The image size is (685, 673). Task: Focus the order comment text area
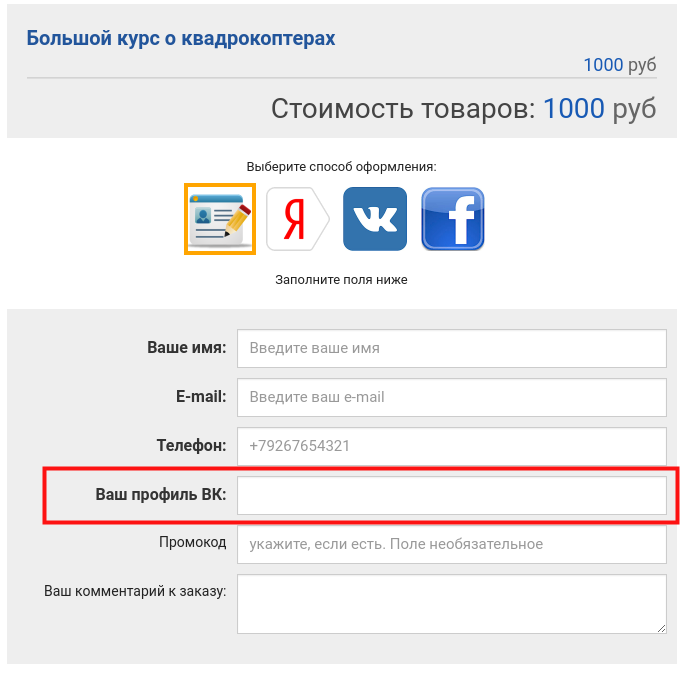tap(451, 603)
